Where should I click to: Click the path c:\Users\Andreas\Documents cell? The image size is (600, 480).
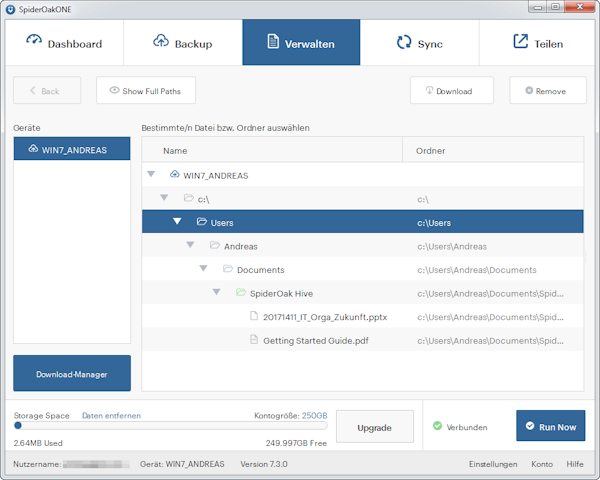(x=477, y=270)
